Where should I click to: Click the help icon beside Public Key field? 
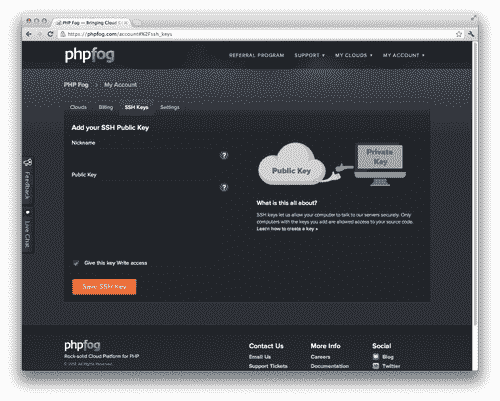tap(224, 187)
